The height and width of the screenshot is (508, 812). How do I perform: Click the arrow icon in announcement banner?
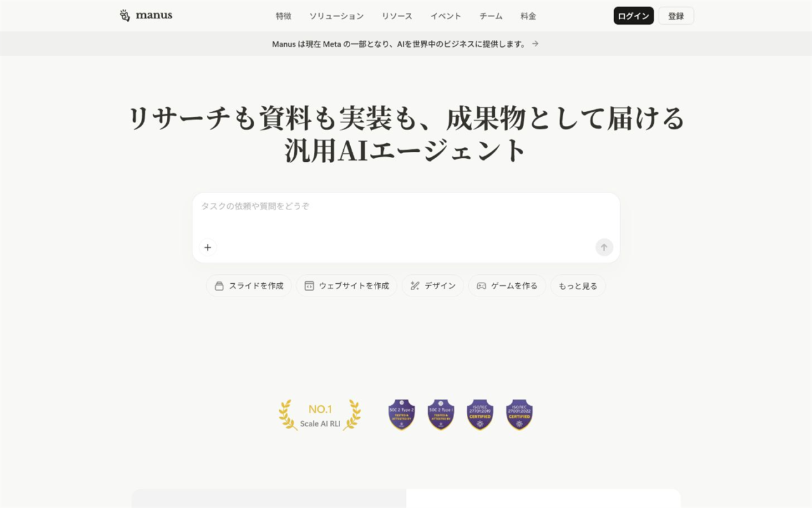click(535, 44)
